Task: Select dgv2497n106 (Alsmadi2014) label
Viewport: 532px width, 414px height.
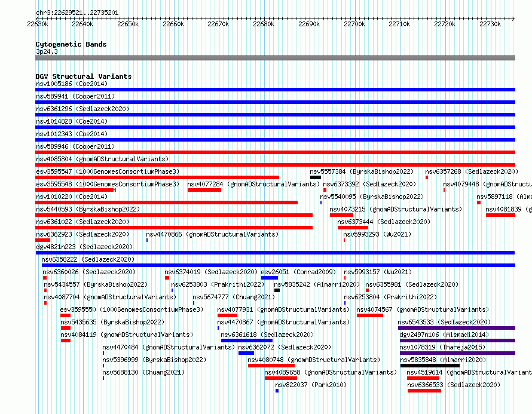Action: point(444,335)
